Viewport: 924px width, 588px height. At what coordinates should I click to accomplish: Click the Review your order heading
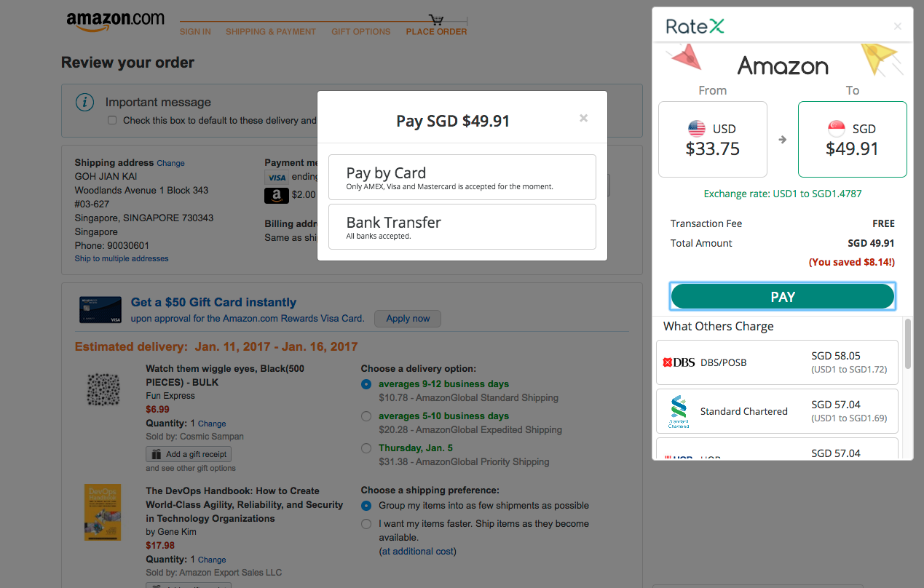pyautogui.click(x=127, y=63)
